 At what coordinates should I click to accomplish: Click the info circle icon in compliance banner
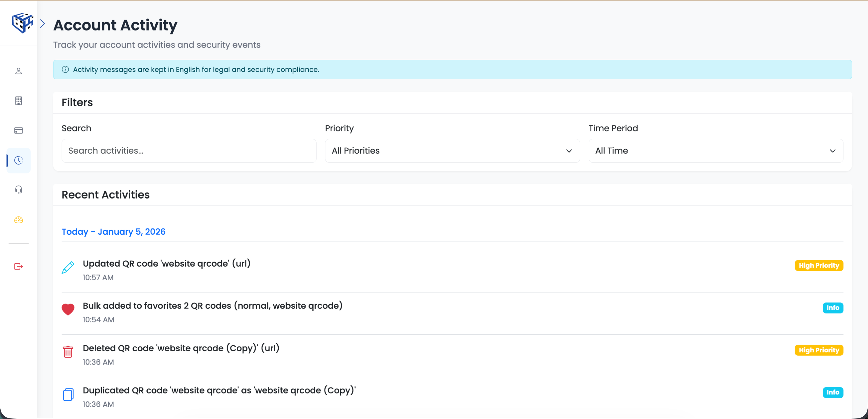pyautogui.click(x=65, y=70)
